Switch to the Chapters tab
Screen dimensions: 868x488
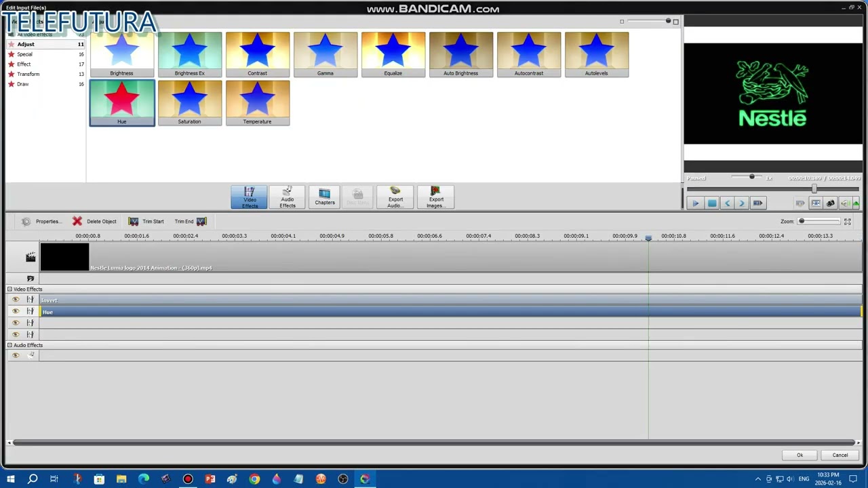point(324,197)
